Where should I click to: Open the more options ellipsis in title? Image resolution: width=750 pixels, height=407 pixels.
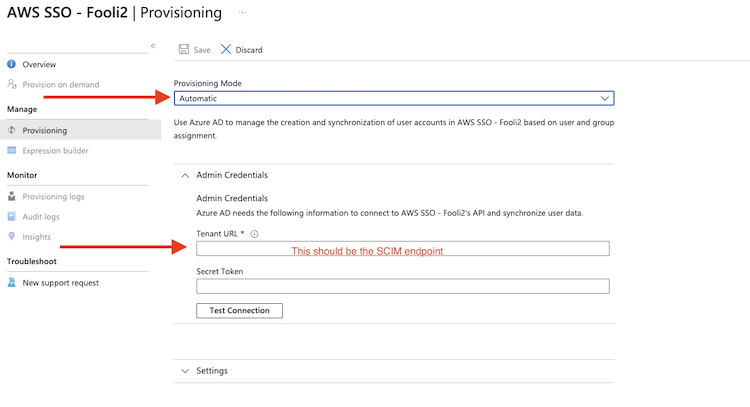(x=243, y=12)
